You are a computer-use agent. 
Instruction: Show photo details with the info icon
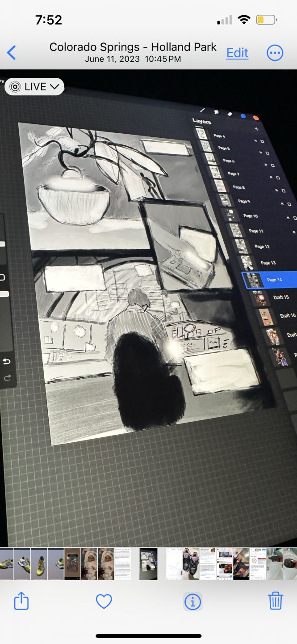tap(192, 602)
